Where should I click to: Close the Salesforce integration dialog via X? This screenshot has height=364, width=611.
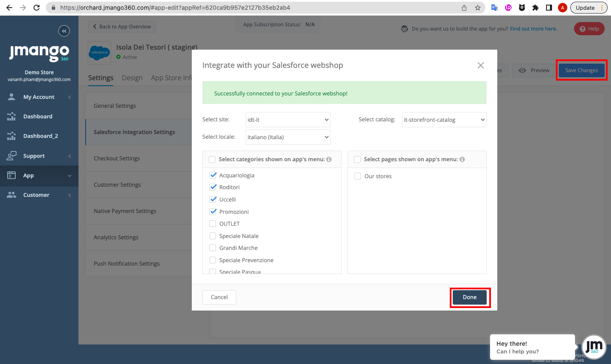click(x=480, y=65)
